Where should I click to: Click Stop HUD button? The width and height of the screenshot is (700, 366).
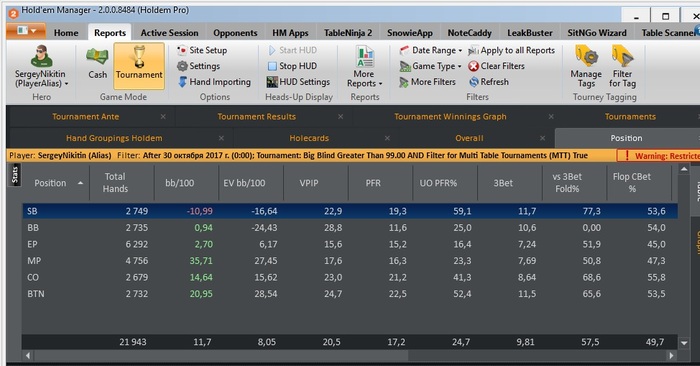coord(293,66)
